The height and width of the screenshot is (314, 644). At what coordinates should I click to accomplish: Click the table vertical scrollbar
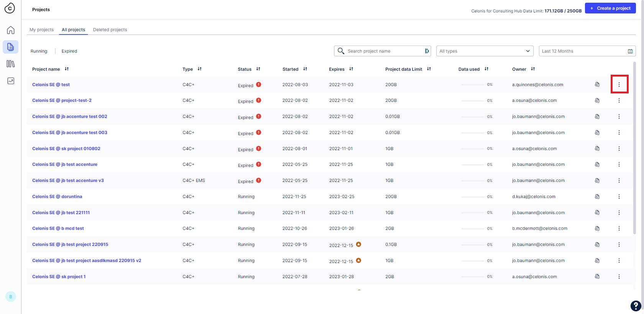pos(634,147)
